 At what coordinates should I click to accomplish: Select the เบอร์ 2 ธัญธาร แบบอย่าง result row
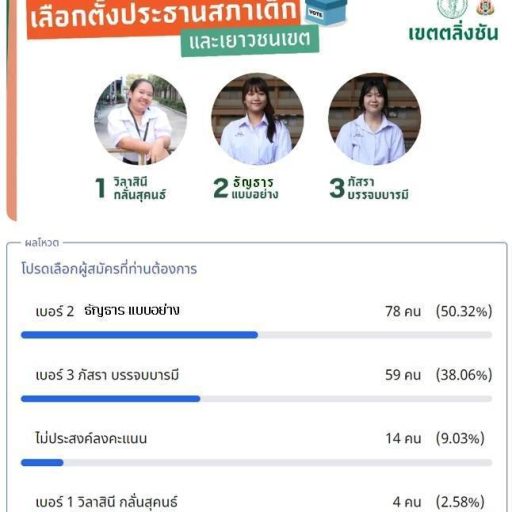click(x=256, y=320)
